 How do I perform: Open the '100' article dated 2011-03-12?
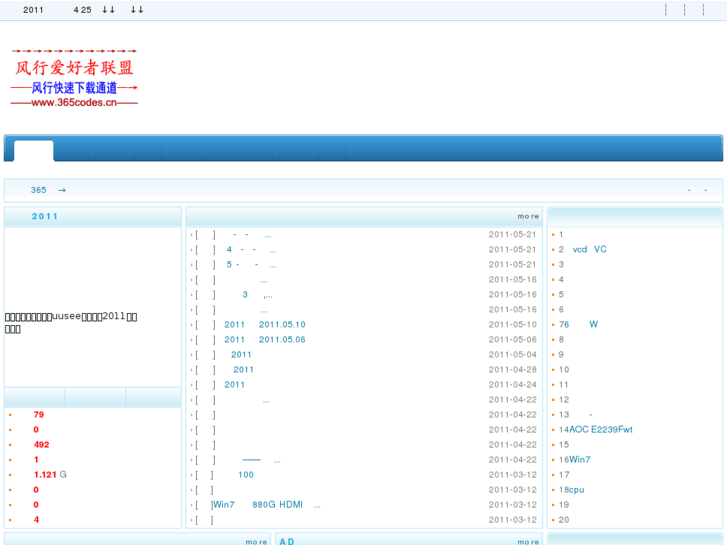pyautogui.click(x=246, y=475)
